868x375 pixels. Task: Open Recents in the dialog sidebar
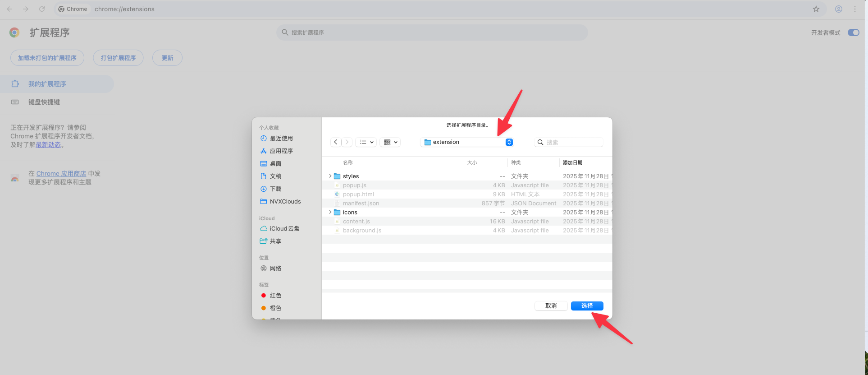point(281,139)
